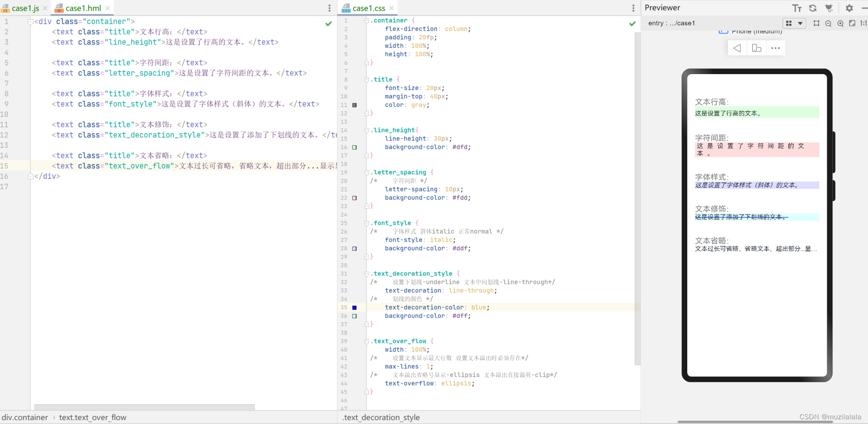Click the pink letter-spacing text in preview
The width and height of the screenshot is (868, 424).
click(x=757, y=150)
